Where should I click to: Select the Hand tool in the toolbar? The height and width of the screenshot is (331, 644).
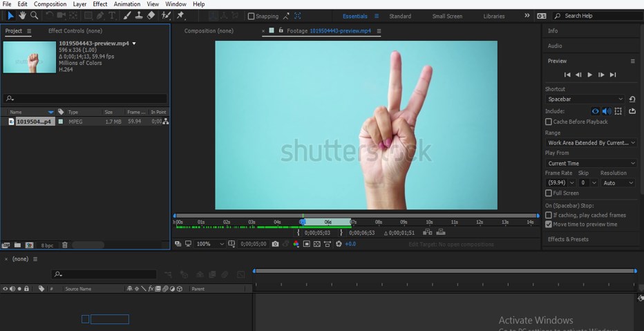(22, 15)
